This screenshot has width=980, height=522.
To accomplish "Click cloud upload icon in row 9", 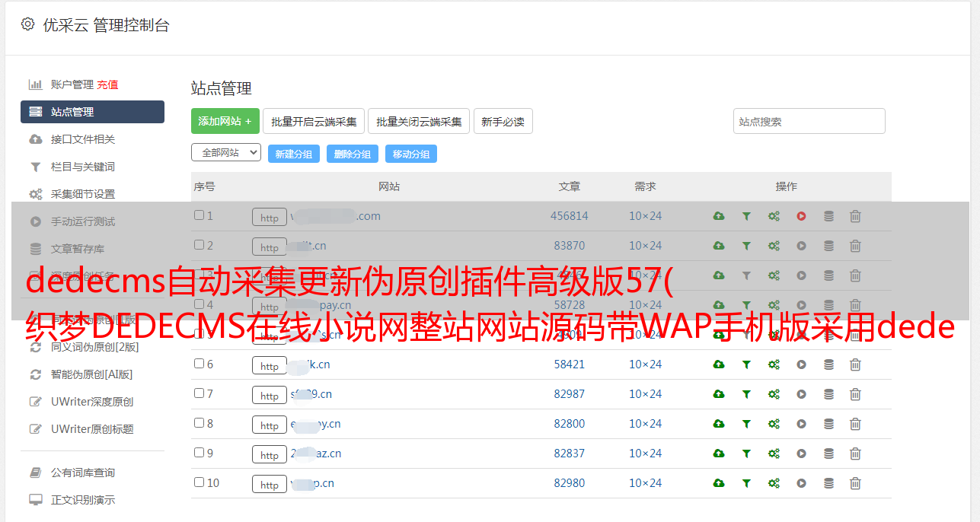I will (x=719, y=454).
